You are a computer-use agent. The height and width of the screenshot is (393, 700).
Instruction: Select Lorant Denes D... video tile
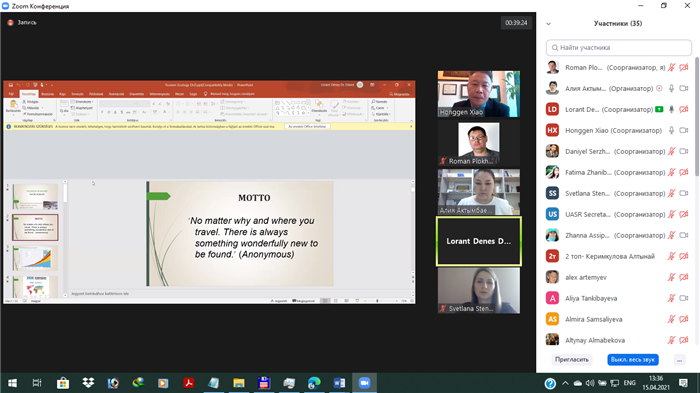point(479,241)
